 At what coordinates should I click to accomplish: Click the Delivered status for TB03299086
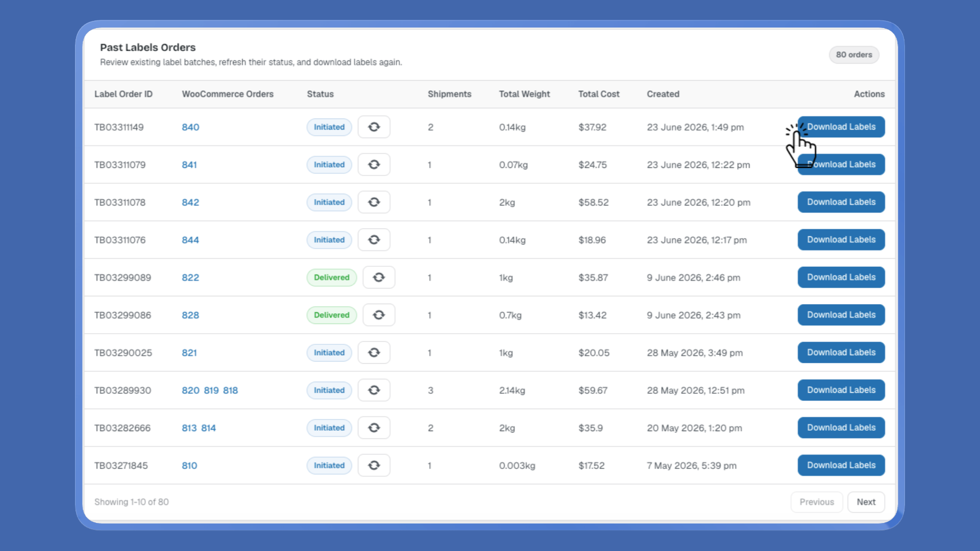coord(332,315)
